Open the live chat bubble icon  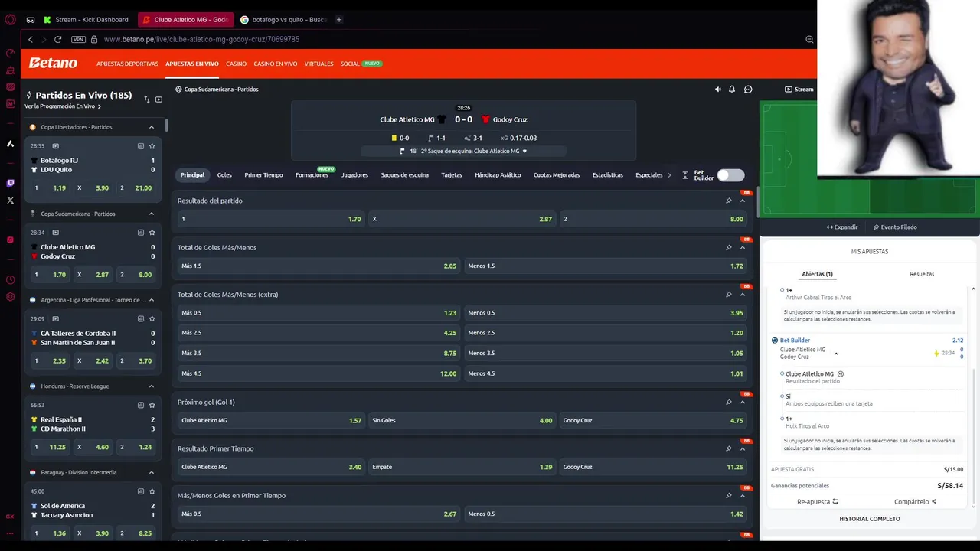point(748,90)
